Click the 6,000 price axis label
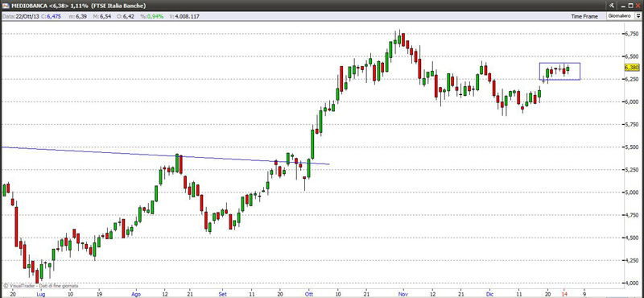Viewport: 644px width, 298px height. click(x=631, y=102)
